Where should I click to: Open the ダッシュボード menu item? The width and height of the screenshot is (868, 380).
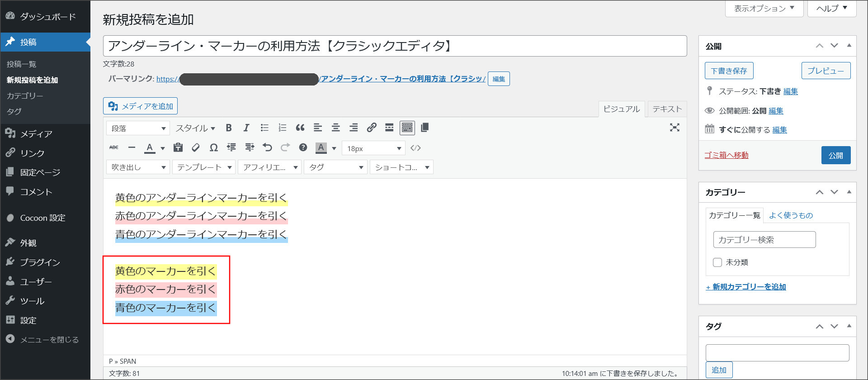[x=45, y=16]
